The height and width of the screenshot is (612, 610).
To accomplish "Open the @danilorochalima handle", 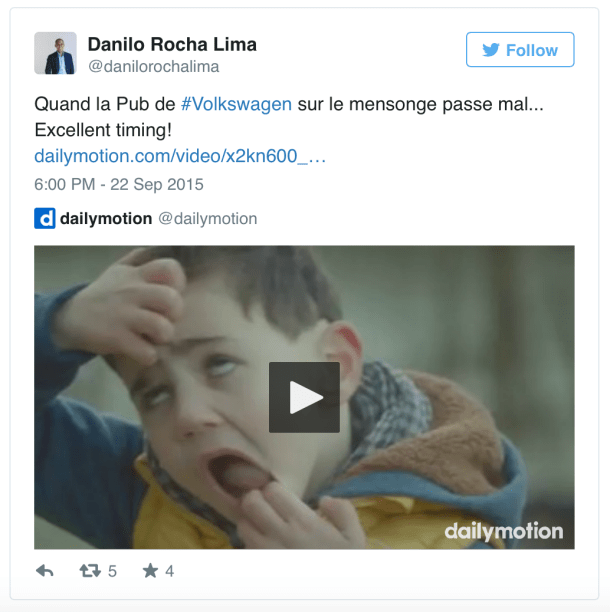I will (x=153, y=66).
